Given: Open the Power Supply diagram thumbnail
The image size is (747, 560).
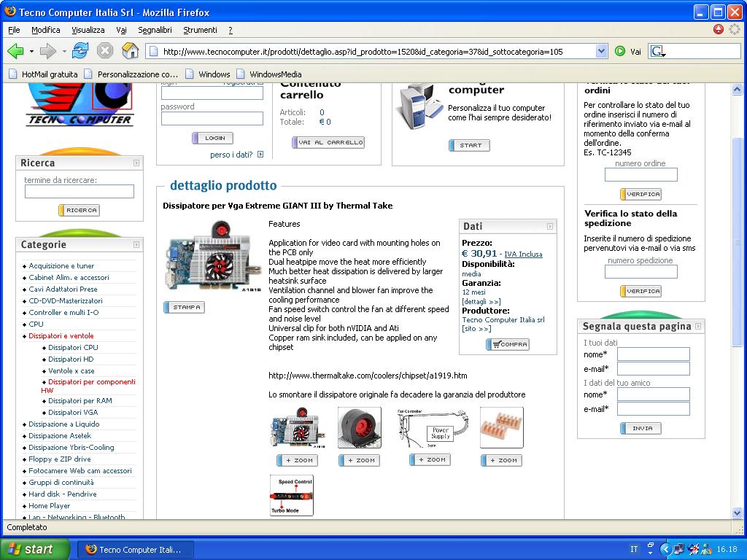Looking at the screenshot, I should pyautogui.click(x=433, y=427).
